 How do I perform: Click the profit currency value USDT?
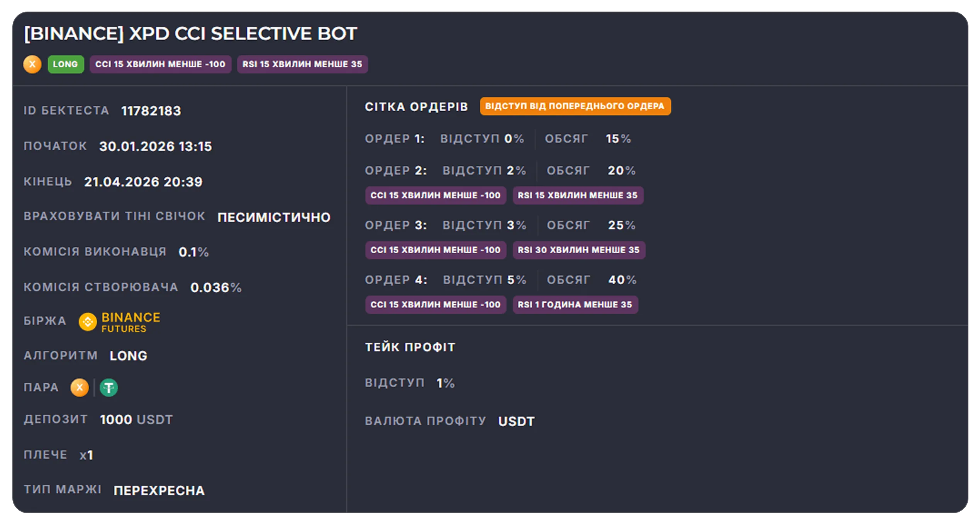pyautogui.click(x=516, y=421)
